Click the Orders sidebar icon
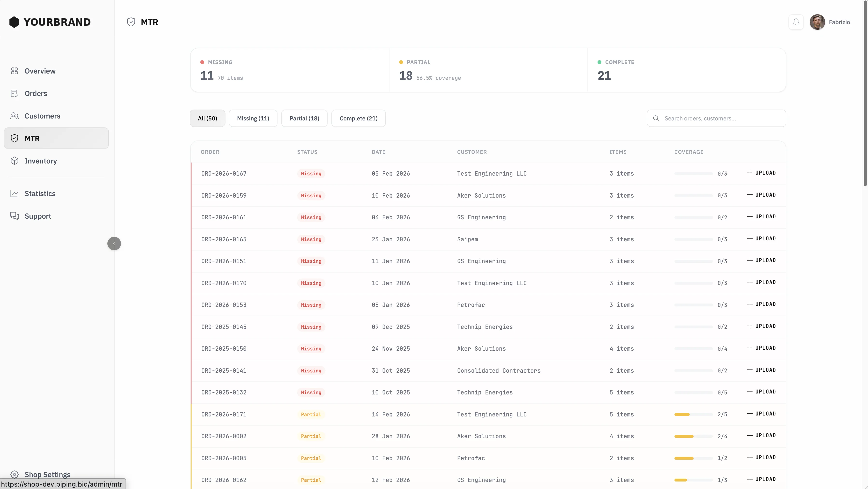This screenshot has height=489, width=868. tap(14, 94)
